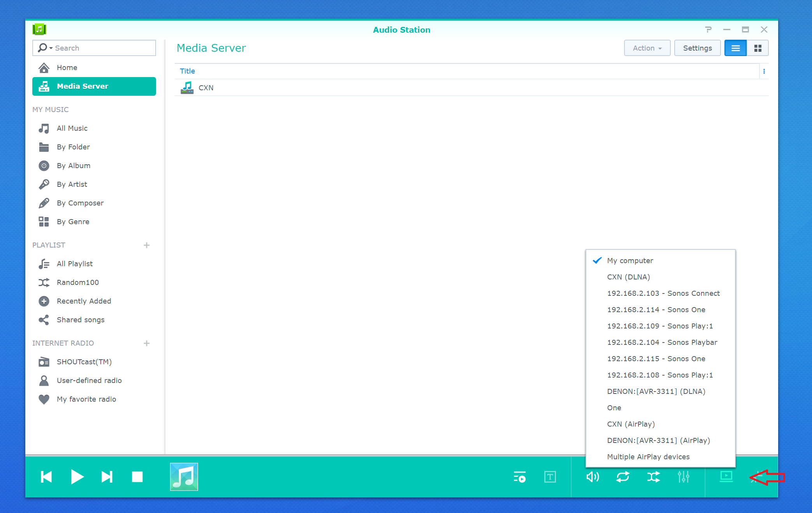The image size is (812, 513).
Task: Choose 192.168.2.104 - Sonos Playbar
Action: pyautogui.click(x=661, y=343)
